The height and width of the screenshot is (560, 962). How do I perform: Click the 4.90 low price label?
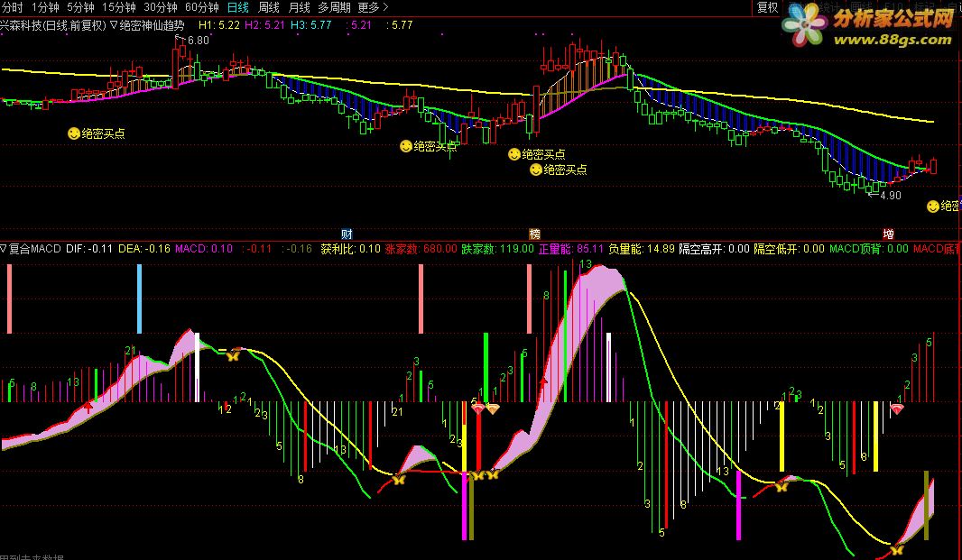click(x=890, y=196)
